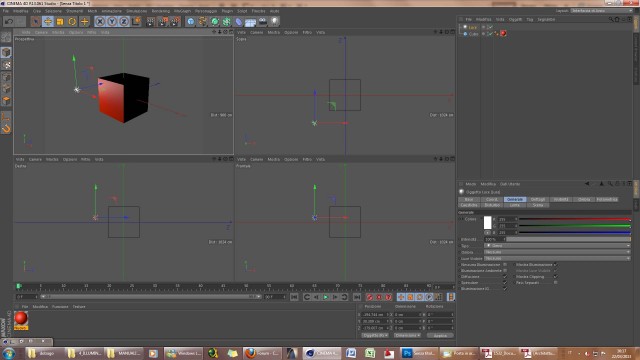
Task: Switch the coordinate system icon
Action: (136, 21)
